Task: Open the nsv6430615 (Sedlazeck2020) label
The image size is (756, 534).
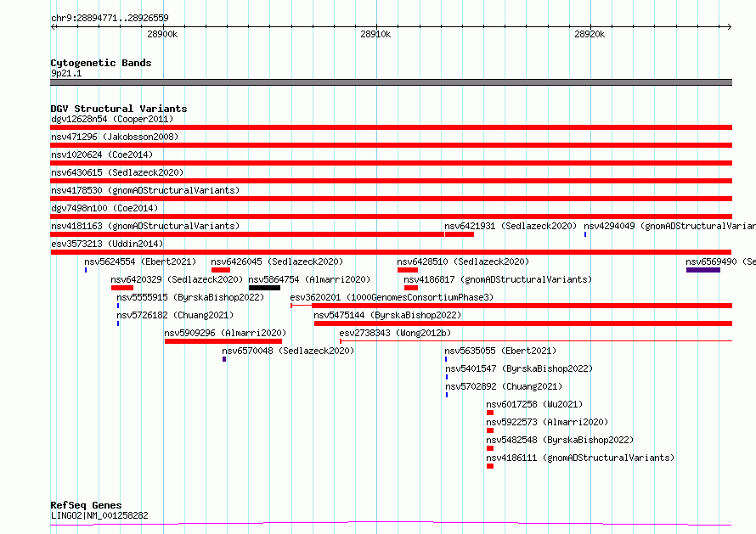Action: tap(117, 172)
